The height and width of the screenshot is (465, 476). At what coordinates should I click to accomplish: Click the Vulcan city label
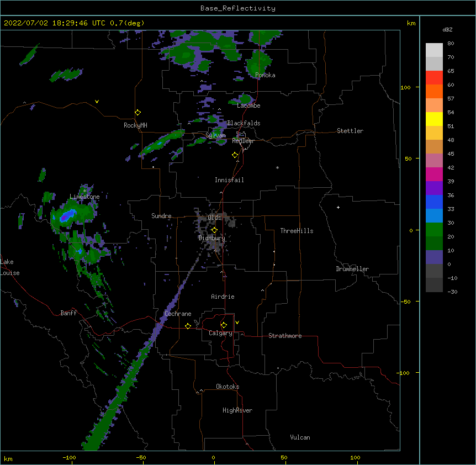300,437
